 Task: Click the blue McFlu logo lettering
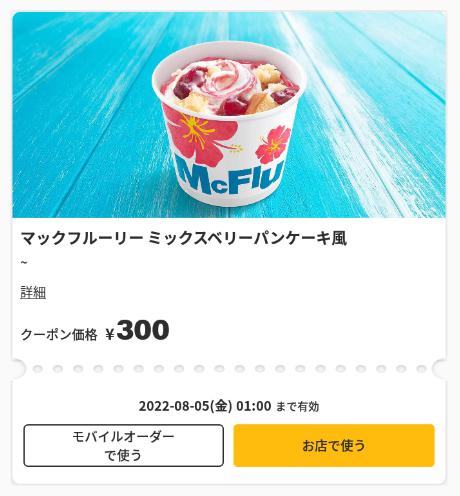tap(230, 179)
